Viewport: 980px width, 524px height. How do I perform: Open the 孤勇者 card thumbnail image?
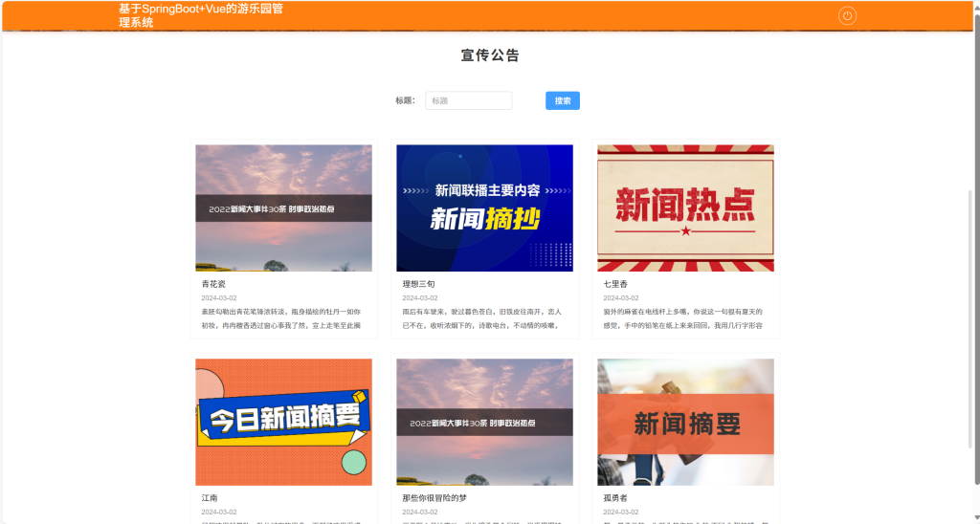[685, 423]
